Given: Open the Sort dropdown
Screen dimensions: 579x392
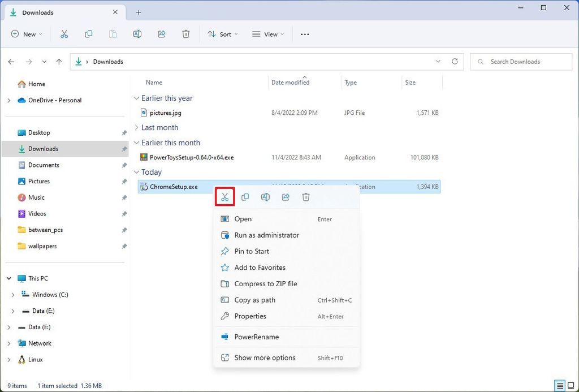Looking at the screenshot, I should [x=222, y=34].
